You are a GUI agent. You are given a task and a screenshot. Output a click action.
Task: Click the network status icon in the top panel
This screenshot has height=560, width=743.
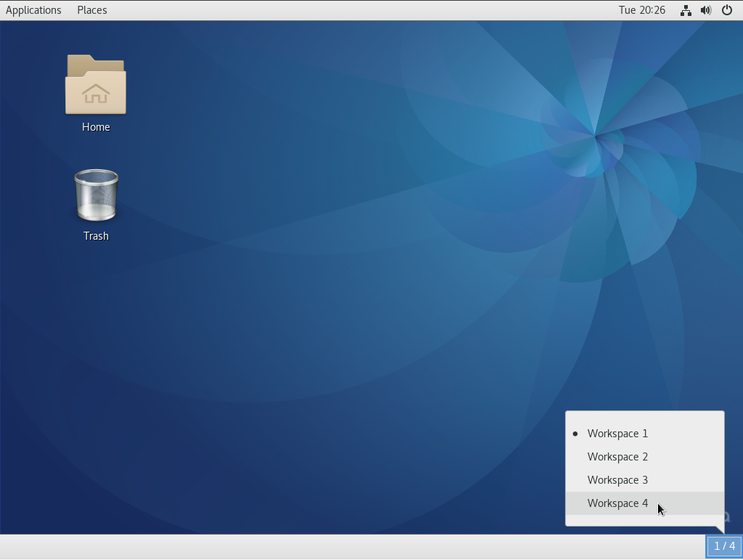(686, 9)
